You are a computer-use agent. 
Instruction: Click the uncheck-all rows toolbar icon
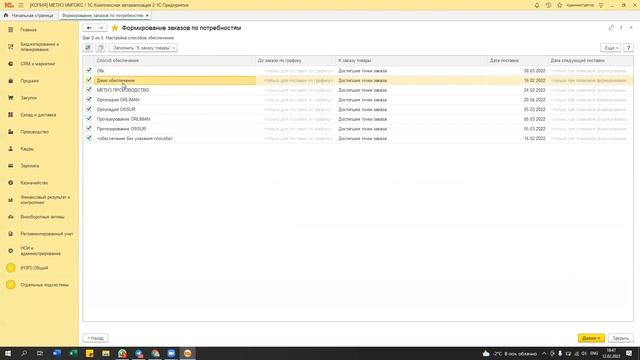click(x=100, y=48)
